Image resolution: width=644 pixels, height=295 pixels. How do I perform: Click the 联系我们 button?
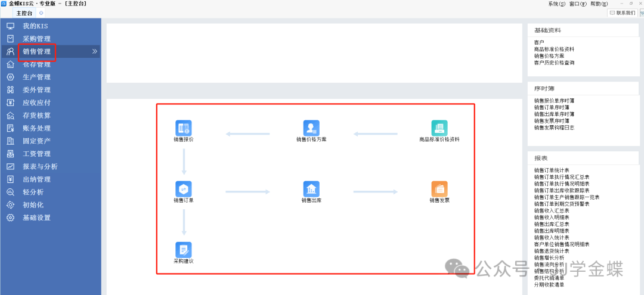622,13
